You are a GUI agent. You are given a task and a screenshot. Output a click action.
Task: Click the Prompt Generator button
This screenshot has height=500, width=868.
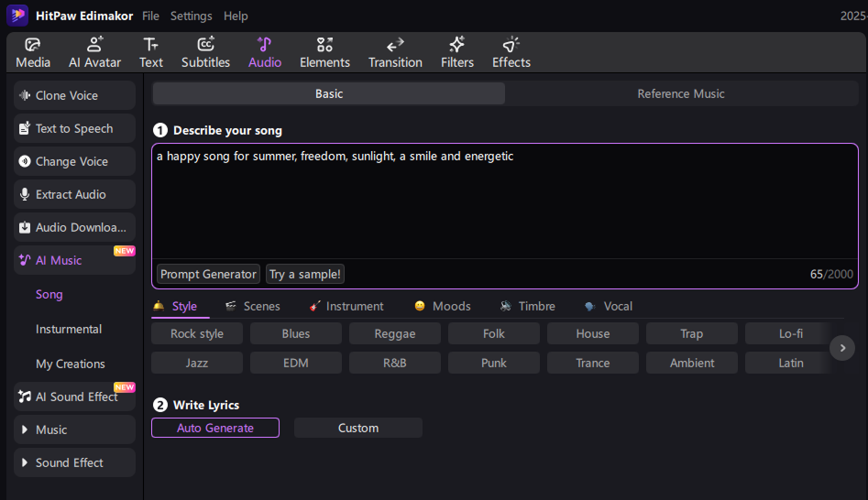[208, 274]
